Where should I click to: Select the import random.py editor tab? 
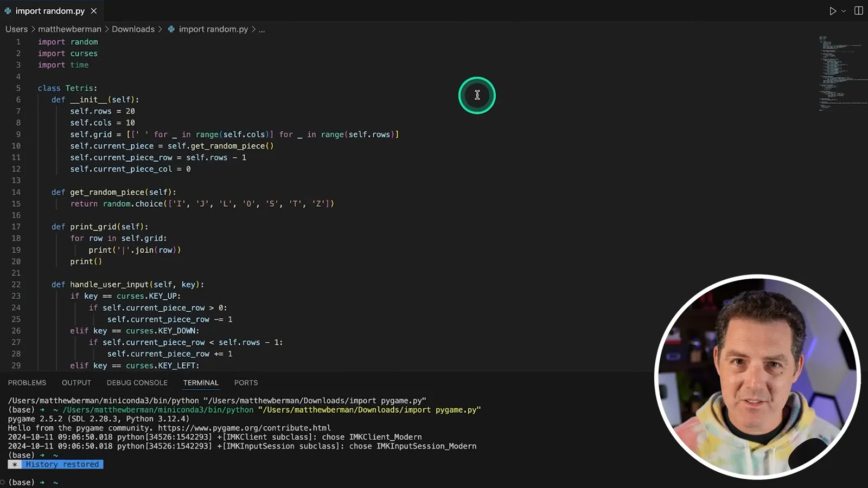(x=50, y=11)
